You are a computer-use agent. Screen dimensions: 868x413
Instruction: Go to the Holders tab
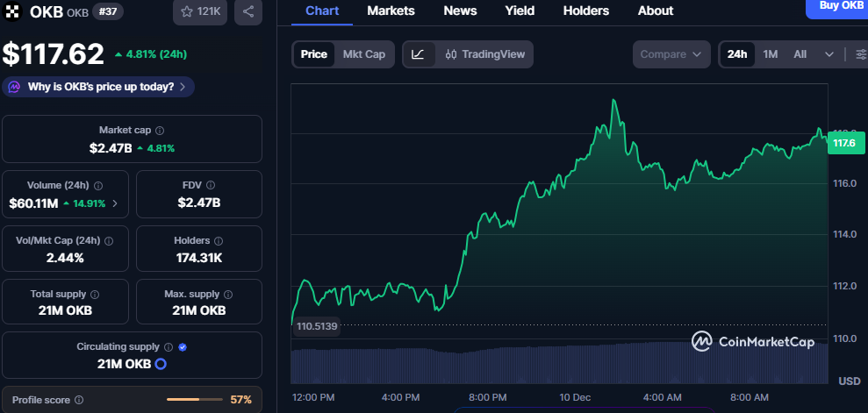click(585, 11)
